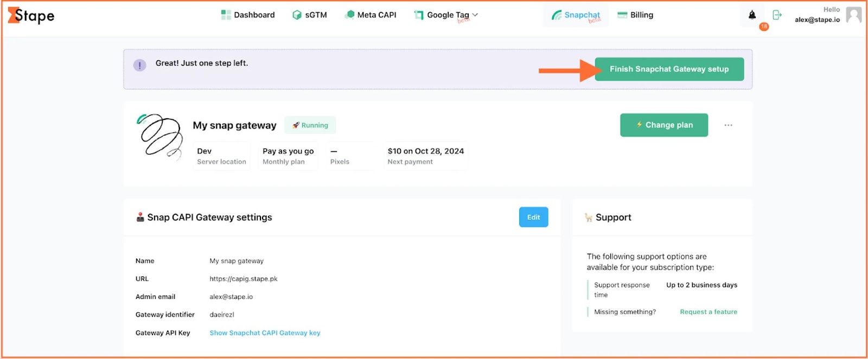Click the Stape logo
This screenshot has height=359, width=868.
coord(31,15)
